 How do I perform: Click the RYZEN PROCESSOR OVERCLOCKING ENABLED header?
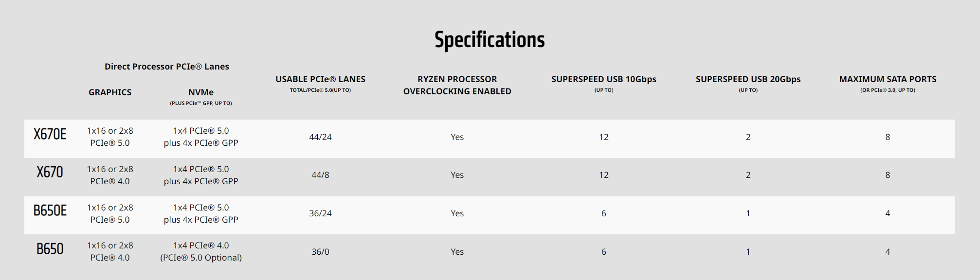457,85
